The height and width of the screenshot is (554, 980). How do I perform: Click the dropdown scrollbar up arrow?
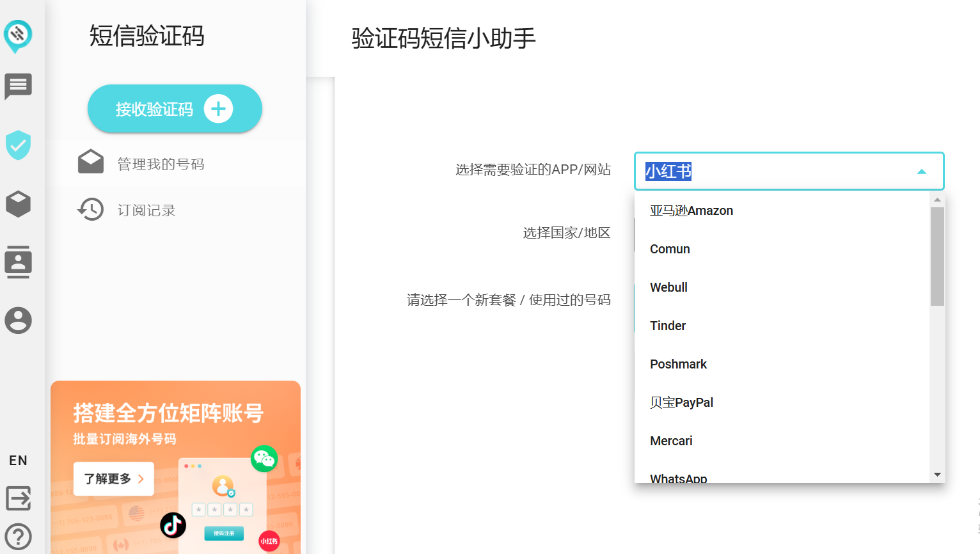pos(937,200)
